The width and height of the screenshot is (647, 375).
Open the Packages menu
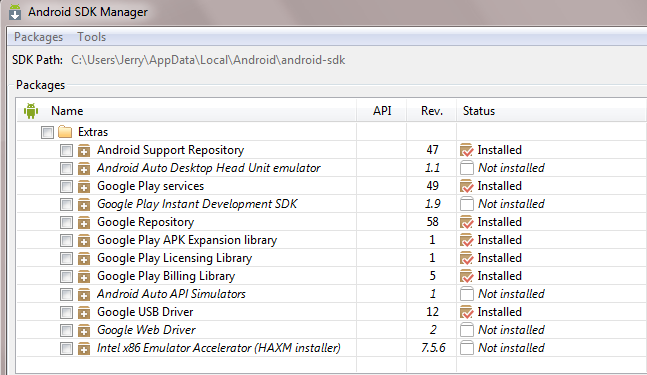(x=38, y=37)
